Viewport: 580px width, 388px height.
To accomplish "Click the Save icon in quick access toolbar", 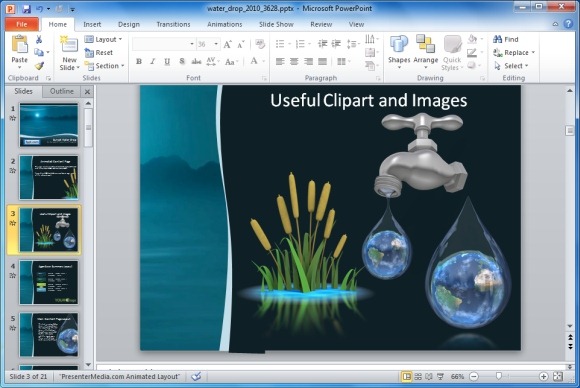I will click(26, 9).
